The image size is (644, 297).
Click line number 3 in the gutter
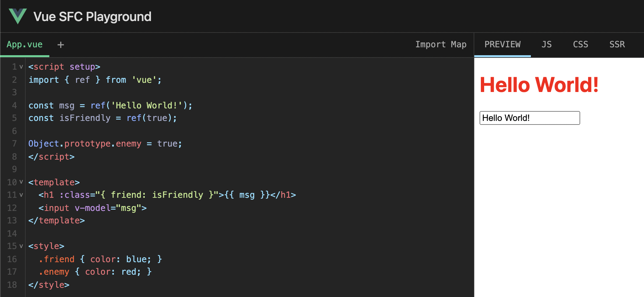14,92
